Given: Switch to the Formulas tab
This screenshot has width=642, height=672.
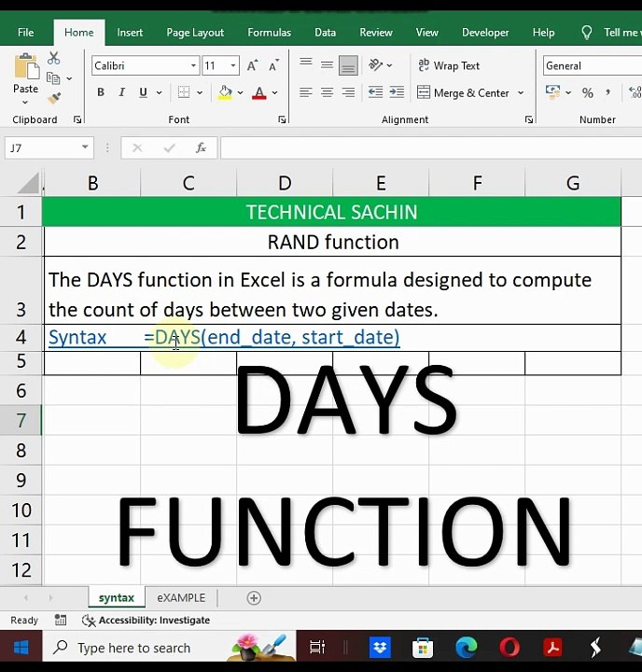Looking at the screenshot, I should point(269,32).
